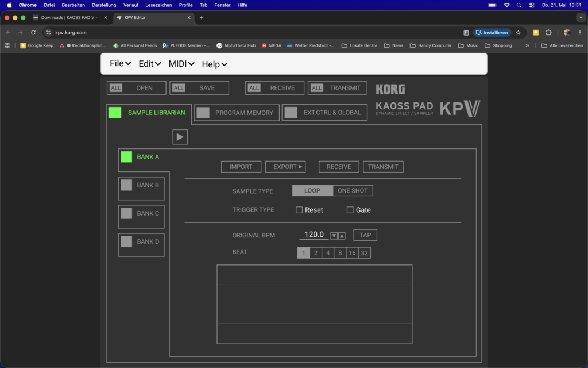The image size is (588, 368).
Task: Click the yellow extension icon in toolbar
Action: (x=536, y=33)
